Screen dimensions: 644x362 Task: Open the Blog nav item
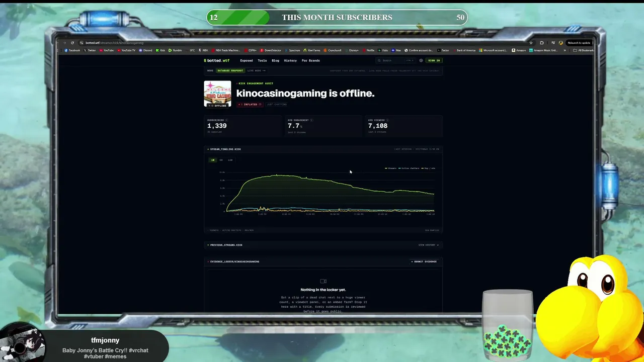275,60
